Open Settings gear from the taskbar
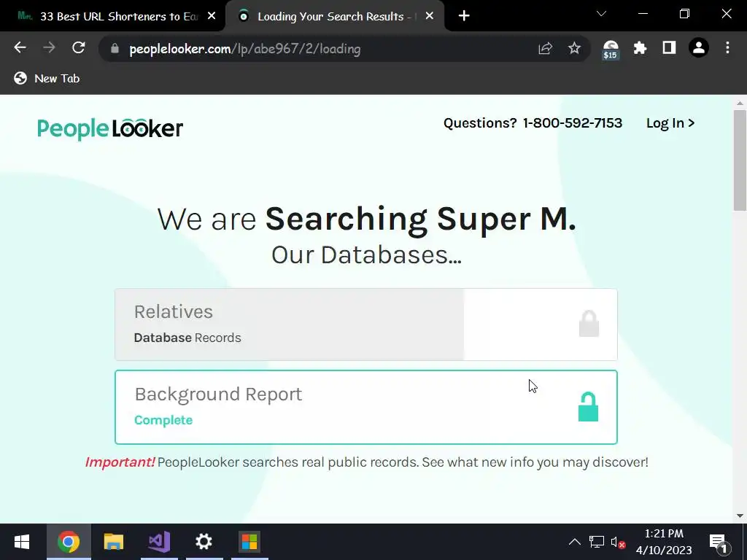Image resolution: width=747 pixels, height=560 pixels. tap(204, 542)
